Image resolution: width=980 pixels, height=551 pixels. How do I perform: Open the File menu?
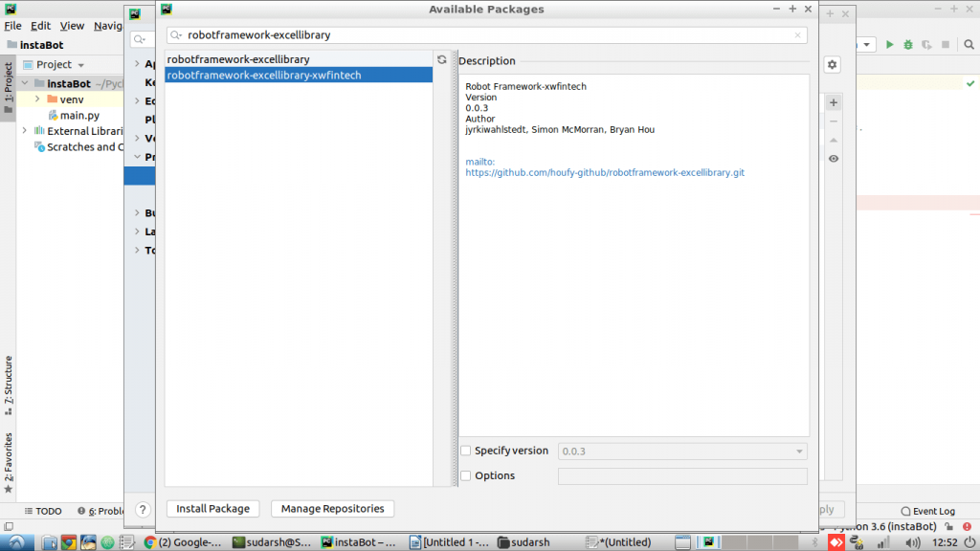(x=12, y=26)
